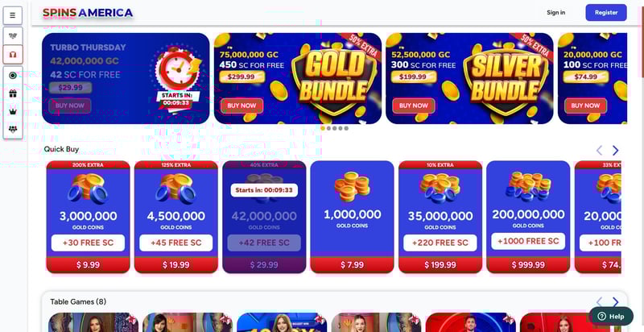Click the gift box icon in sidebar
The width and height of the screenshot is (644, 332).
(13, 93)
